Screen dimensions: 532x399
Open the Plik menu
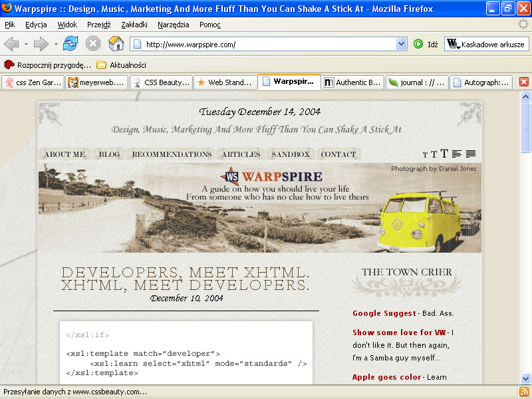click(x=10, y=25)
